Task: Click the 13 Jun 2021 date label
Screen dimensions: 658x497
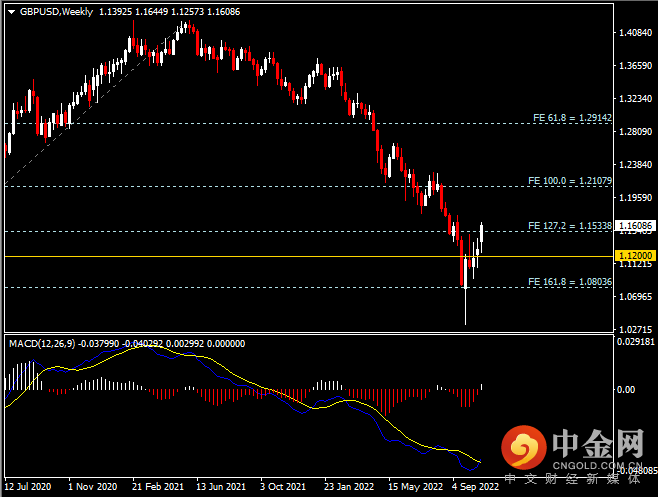Action: (221, 487)
